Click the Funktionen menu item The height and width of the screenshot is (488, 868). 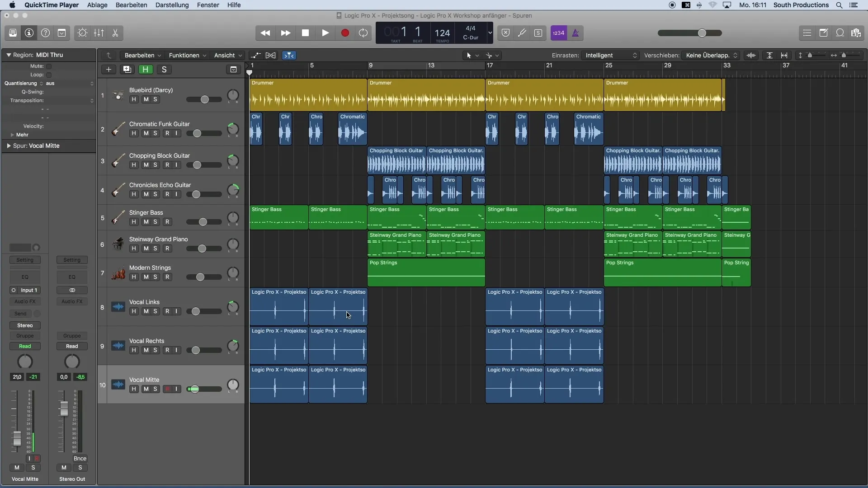pyautogui.click(x=184, y=55)
